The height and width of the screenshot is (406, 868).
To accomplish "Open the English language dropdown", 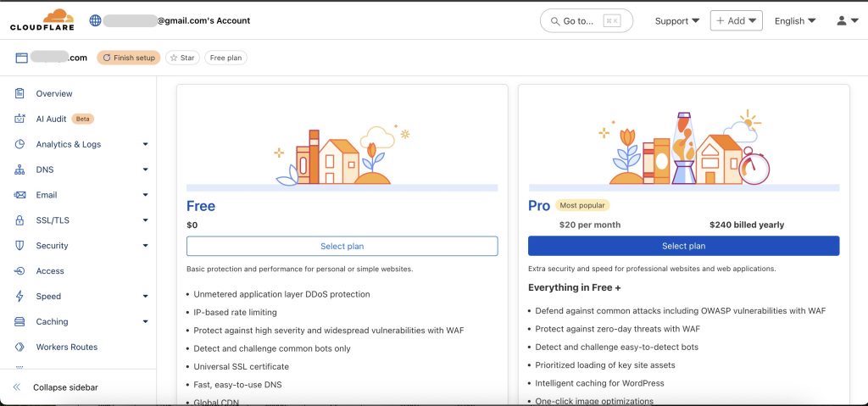I will 795,20.
